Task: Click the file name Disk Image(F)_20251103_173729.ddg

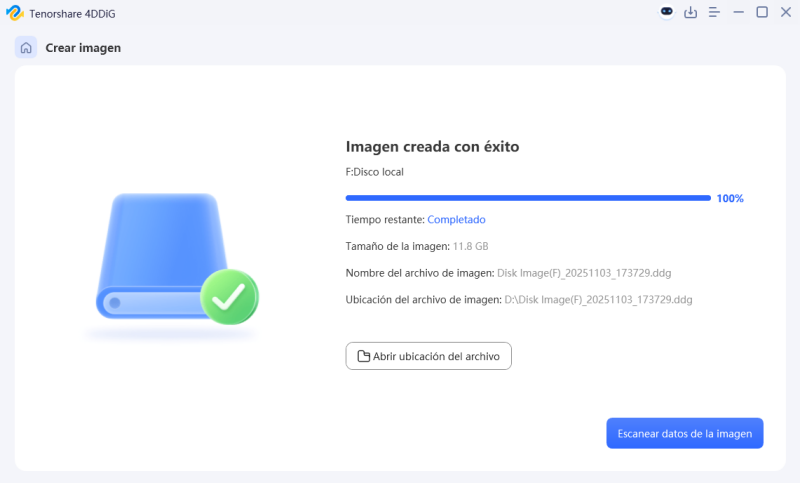Action: coord(584,273)
